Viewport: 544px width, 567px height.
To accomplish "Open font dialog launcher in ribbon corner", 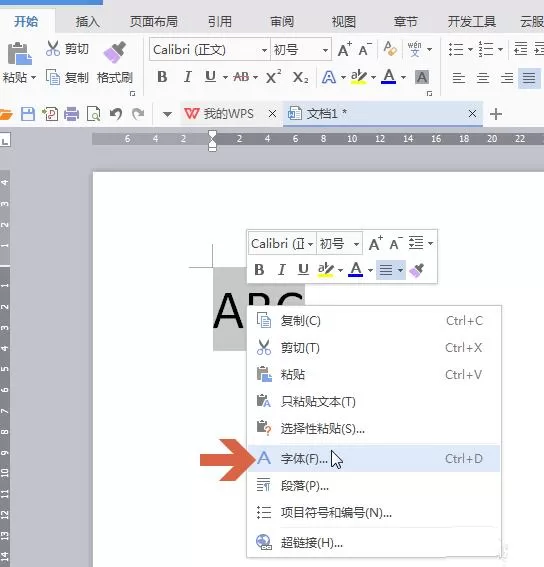I will [x=429, y=93].
